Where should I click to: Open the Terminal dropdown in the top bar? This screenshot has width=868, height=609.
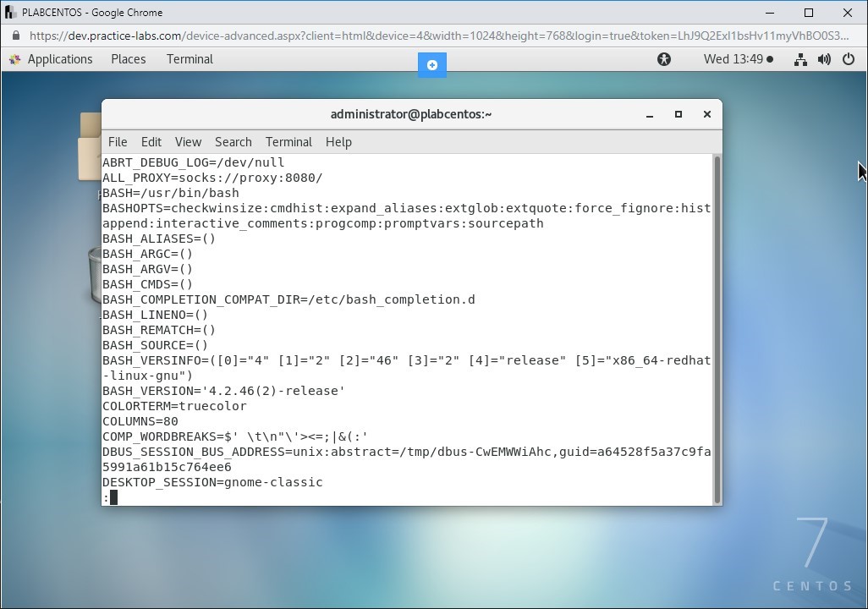click(189, 59)
